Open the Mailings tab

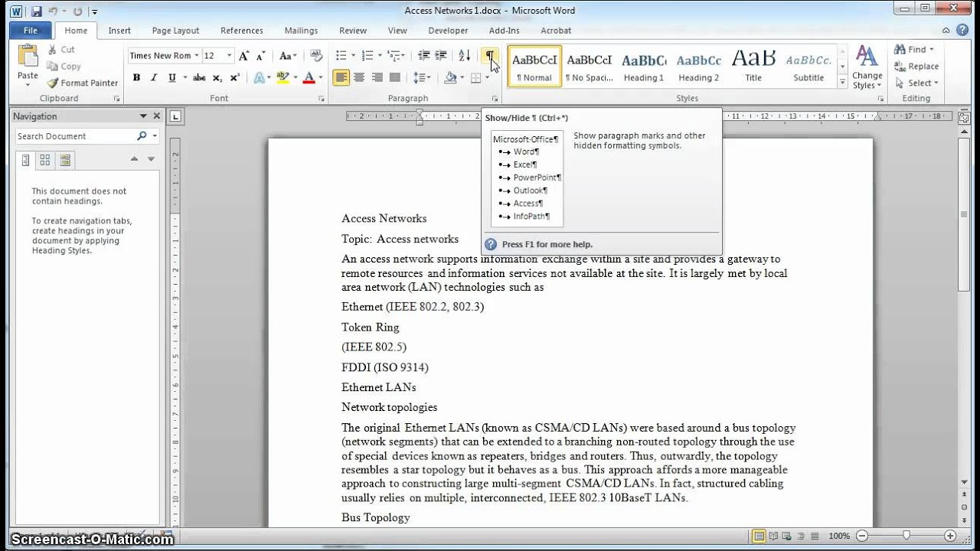pyautogui.click(x=301, y=31)
